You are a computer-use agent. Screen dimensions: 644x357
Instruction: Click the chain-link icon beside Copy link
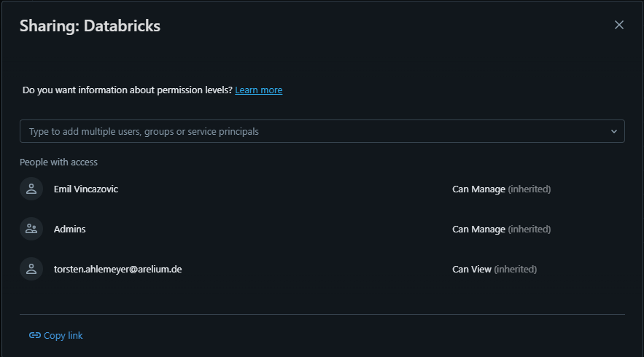tap(34, 335)
